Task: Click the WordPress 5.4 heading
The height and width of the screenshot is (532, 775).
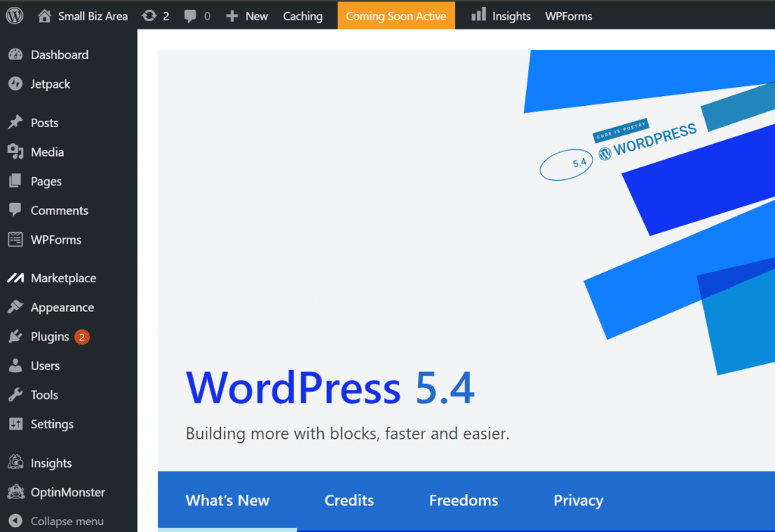Action: click(330, 388)
